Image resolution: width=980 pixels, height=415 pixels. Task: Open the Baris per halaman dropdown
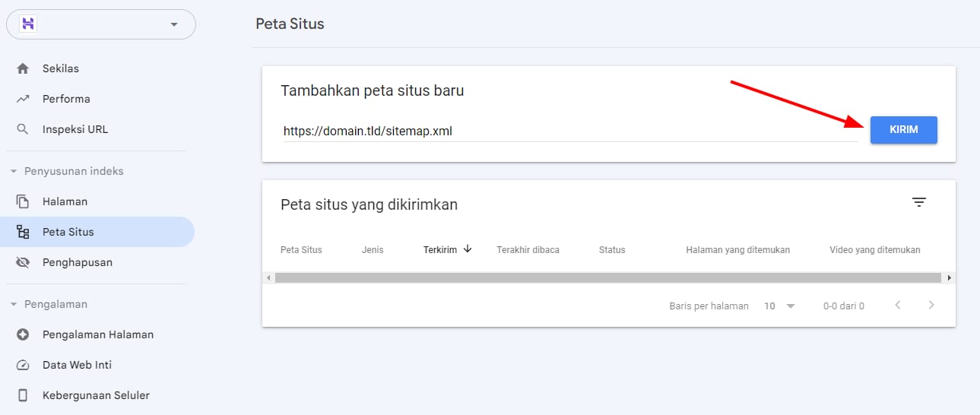780,306
